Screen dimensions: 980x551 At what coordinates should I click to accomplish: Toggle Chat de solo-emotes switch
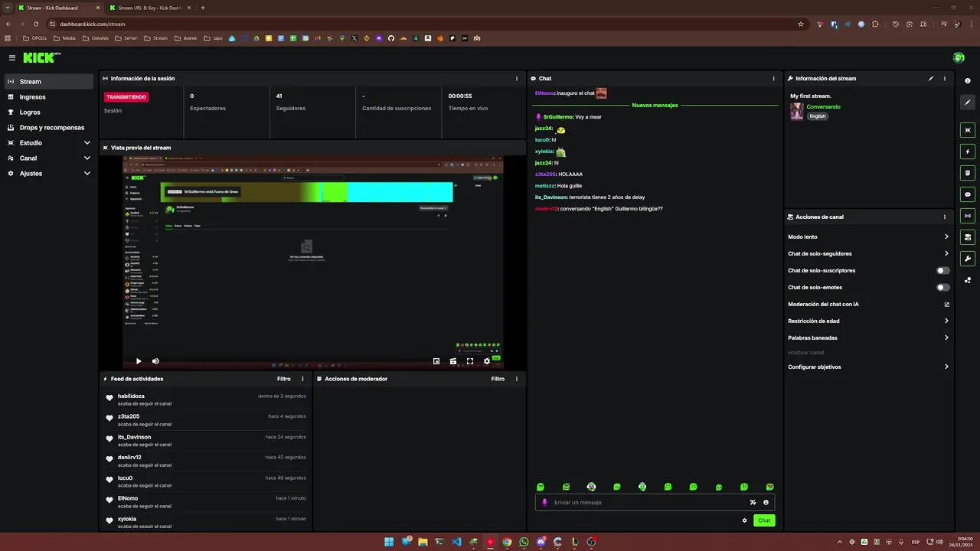click(943, 287)
